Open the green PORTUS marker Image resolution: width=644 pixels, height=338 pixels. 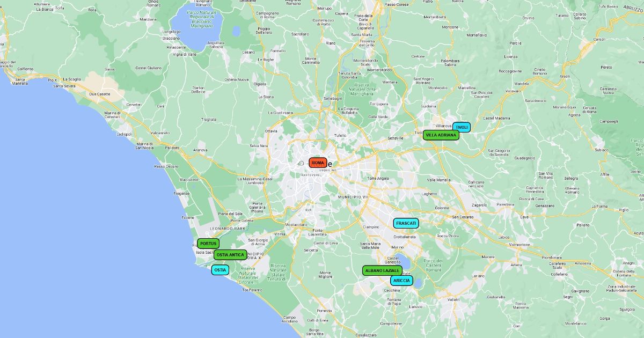208,244
